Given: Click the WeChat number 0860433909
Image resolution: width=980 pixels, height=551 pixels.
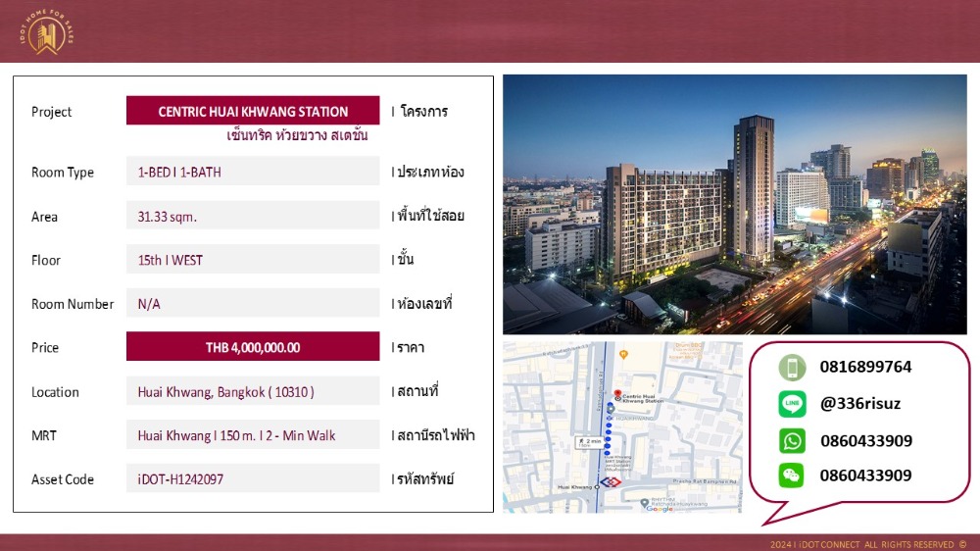Looking at the screenshot, I should coord(865,476).
